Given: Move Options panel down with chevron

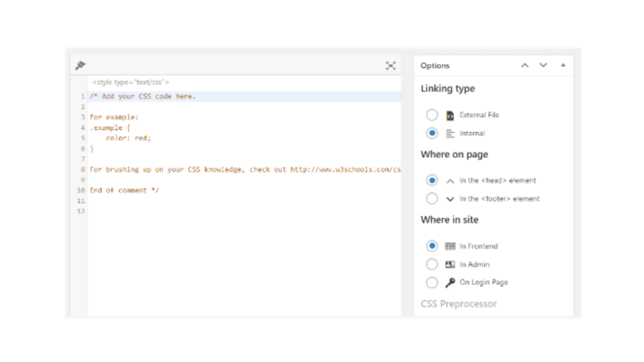Looking at the screenshot, I should click(x=543, y=65).
